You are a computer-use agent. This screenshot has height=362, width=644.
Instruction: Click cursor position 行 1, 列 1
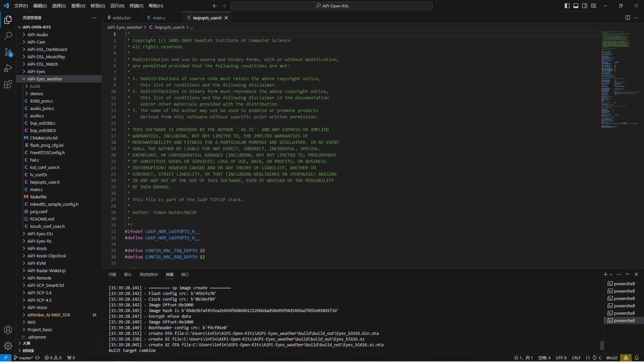point(524,358)
